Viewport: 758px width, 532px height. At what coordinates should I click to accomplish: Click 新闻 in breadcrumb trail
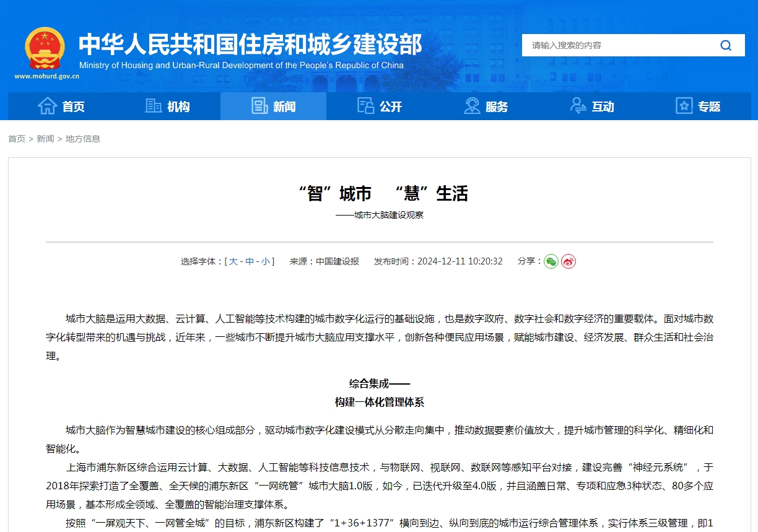(45, 139)
